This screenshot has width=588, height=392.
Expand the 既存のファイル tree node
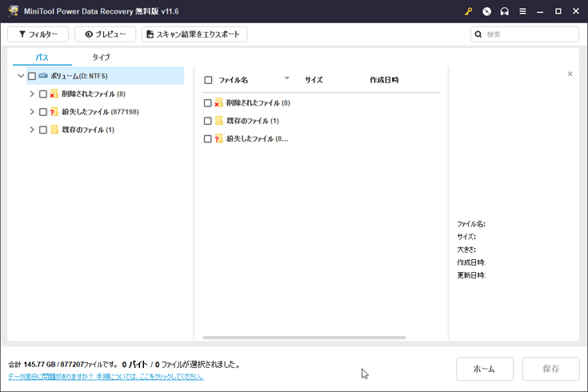[x=32, y=130]
